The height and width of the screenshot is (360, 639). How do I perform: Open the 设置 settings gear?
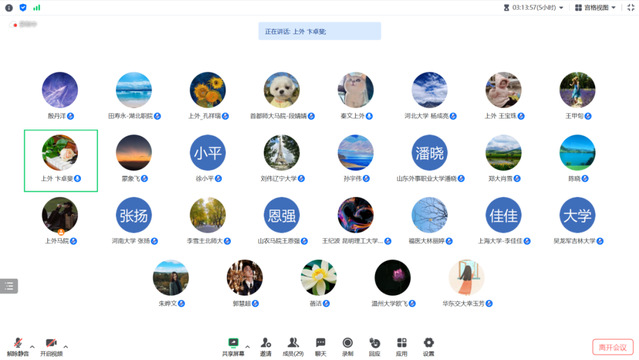pos(428,347)
